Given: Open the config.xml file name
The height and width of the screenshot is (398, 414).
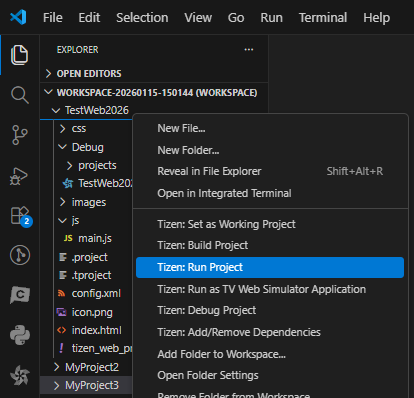Looking at the screenshot, I should point(96,293).
